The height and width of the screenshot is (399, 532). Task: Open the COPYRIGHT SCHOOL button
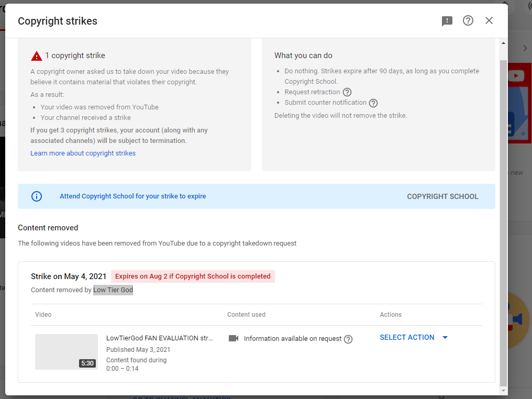pyautogui.click(x=443, y=196)
